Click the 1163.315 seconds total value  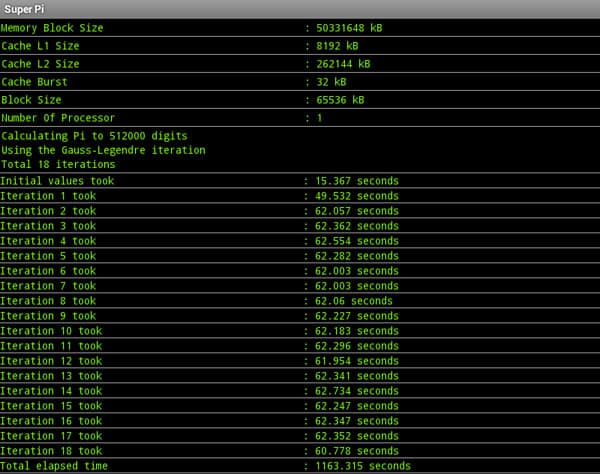[363, 466]
